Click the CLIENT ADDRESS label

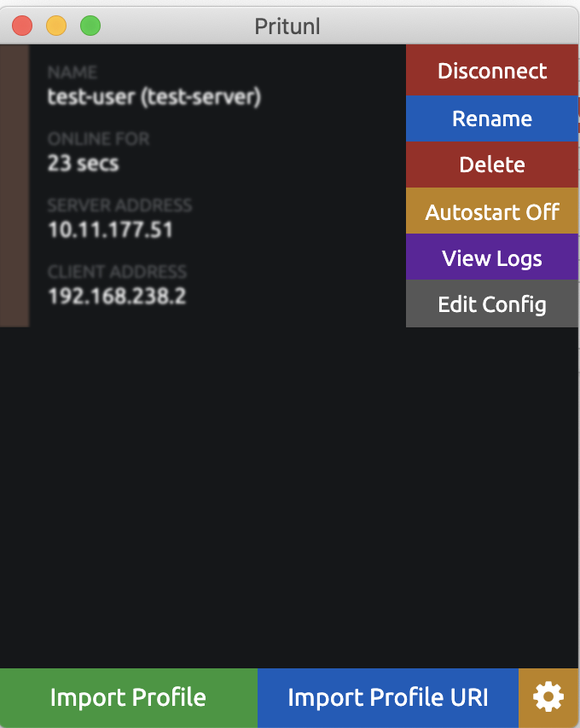pos(117,272)
